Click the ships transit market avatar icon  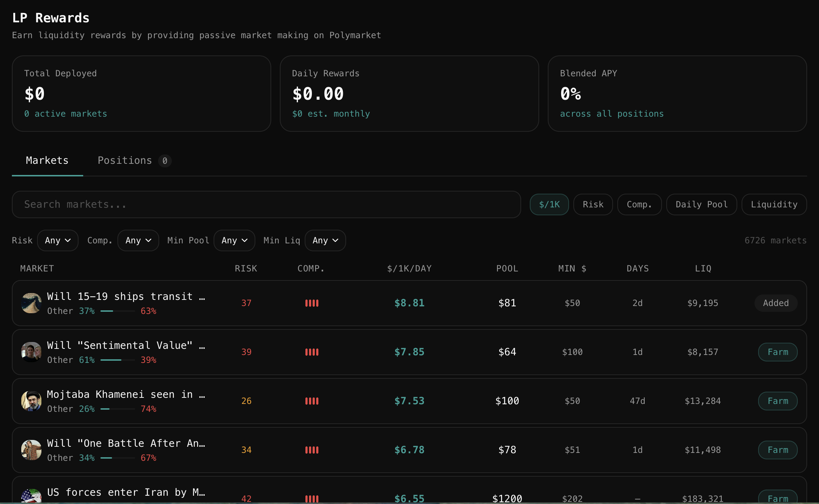(x=31, y=303)
